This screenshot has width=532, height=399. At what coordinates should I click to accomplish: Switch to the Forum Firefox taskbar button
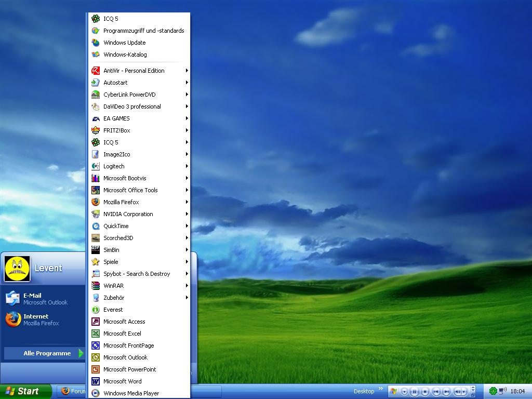point(71,391)
